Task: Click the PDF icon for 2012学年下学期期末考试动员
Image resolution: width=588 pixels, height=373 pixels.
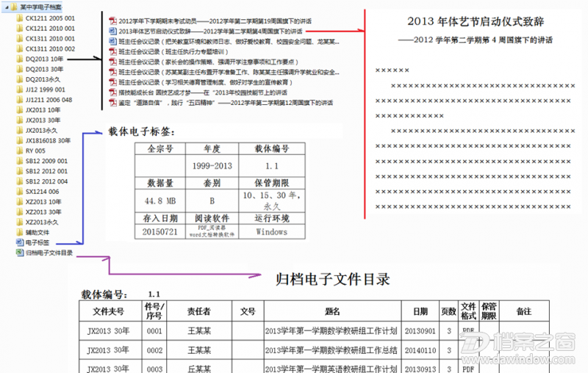Action: pos(112,21)
